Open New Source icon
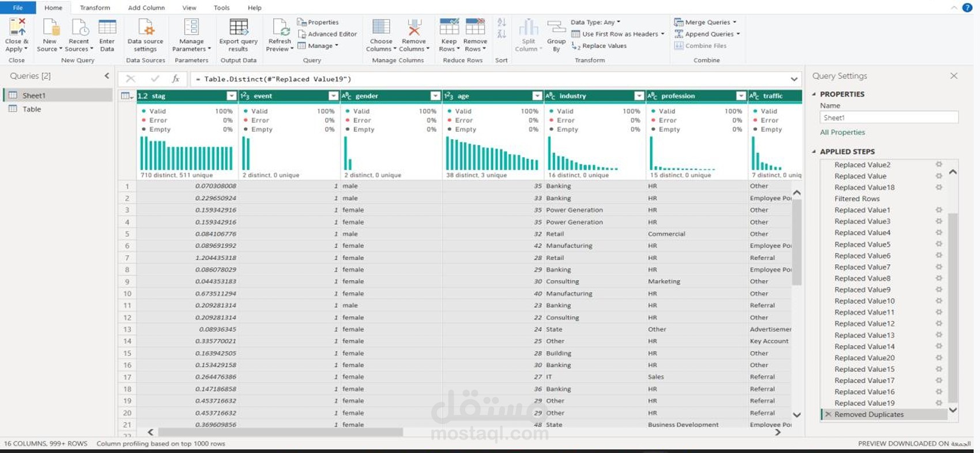The width and height of the screenshot is (980, 453). (50, 27)
